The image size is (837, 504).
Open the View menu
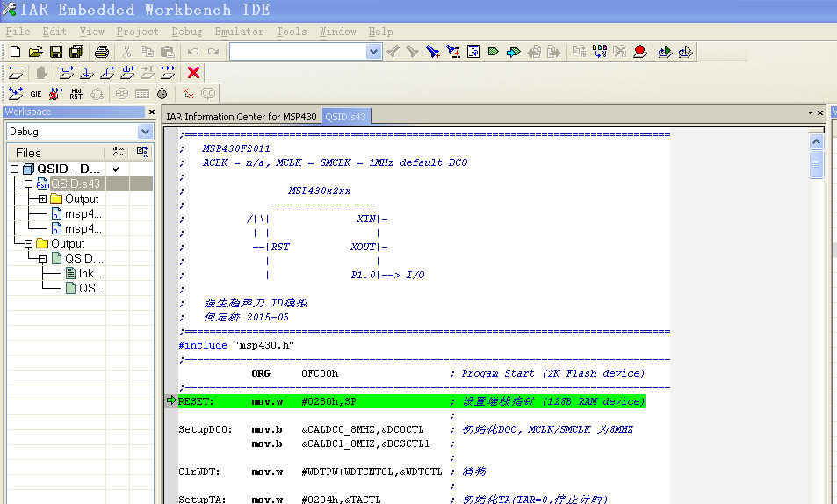click(92, 32)
